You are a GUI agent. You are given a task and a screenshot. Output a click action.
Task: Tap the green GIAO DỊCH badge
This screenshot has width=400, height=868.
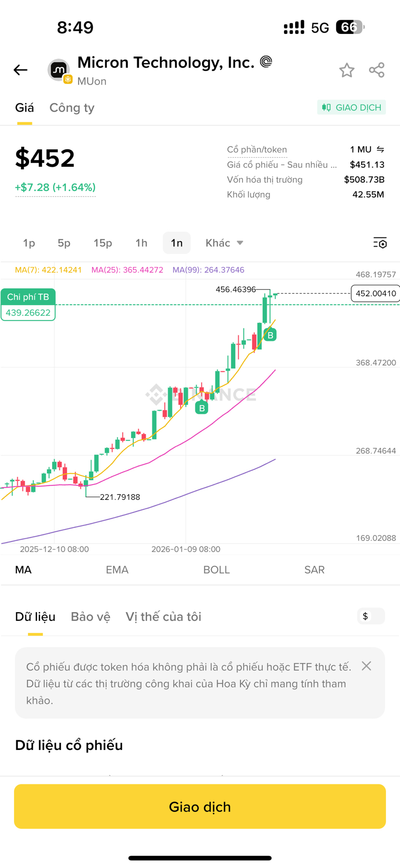(351, 107)
